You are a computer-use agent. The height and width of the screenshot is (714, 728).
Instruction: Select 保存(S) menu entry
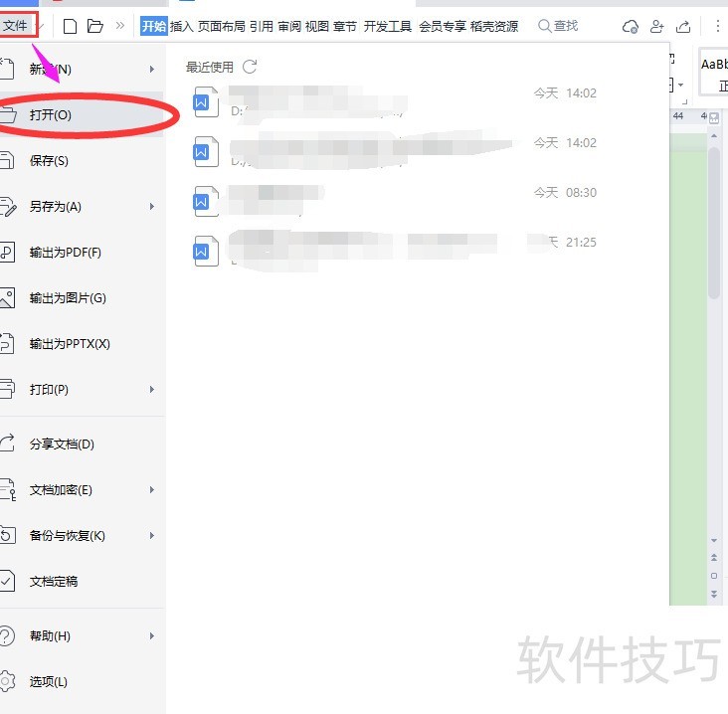82,161
